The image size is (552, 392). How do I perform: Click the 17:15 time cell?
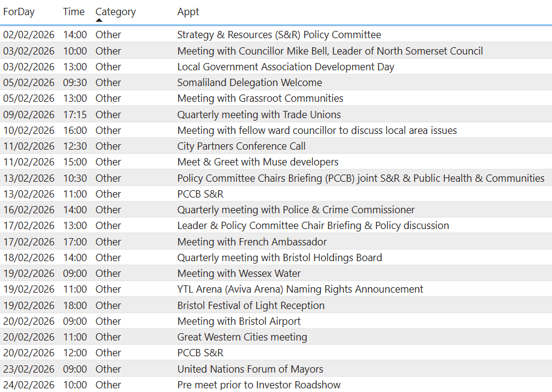pos(75,115)
